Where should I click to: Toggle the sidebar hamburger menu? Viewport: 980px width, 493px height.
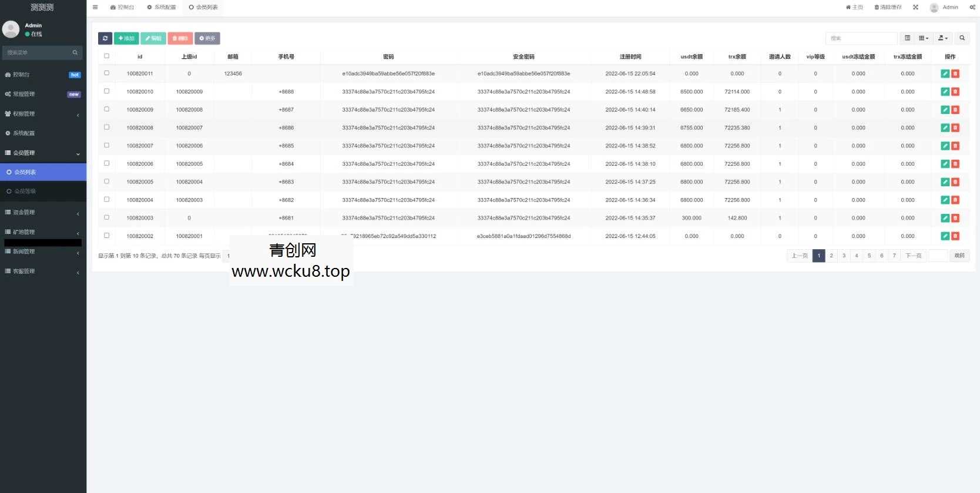click(95, 7)
